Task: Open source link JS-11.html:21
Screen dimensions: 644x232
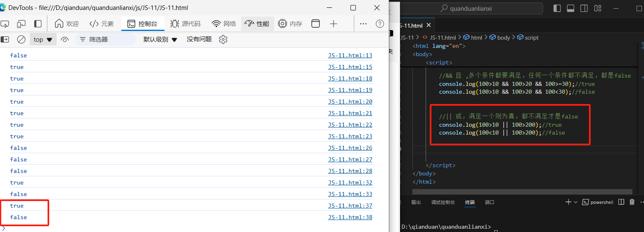Action: [x=350, y=113]
